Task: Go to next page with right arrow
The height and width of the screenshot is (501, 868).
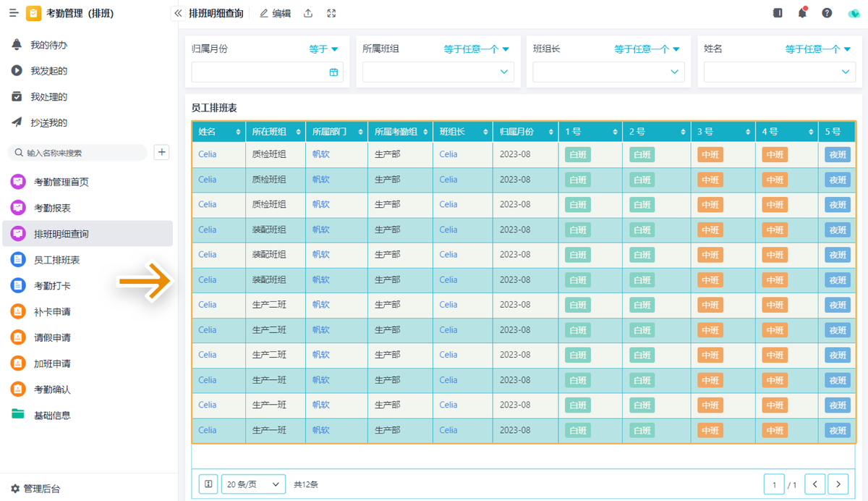Action: point(838,484)
